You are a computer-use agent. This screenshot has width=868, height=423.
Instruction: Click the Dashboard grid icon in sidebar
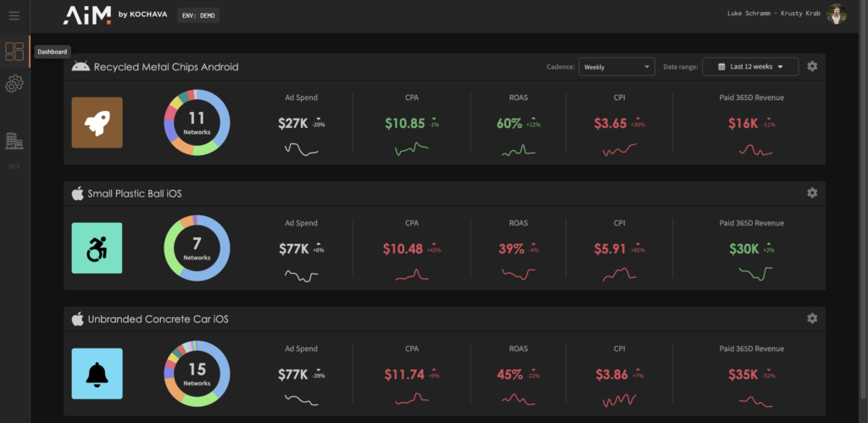pos(14,52)
